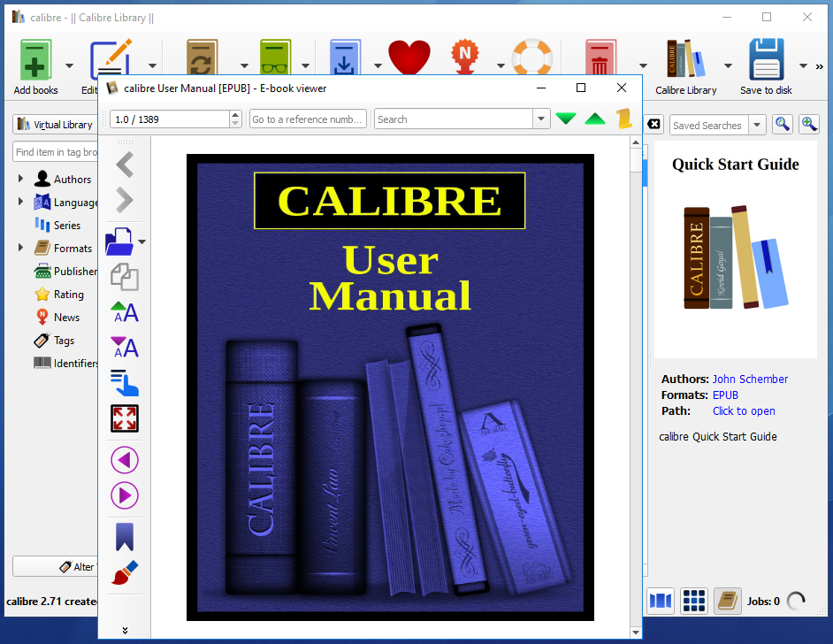Go to next page in viewer
Viewport: 833px width, 644px height.
[x=125, y=495]
